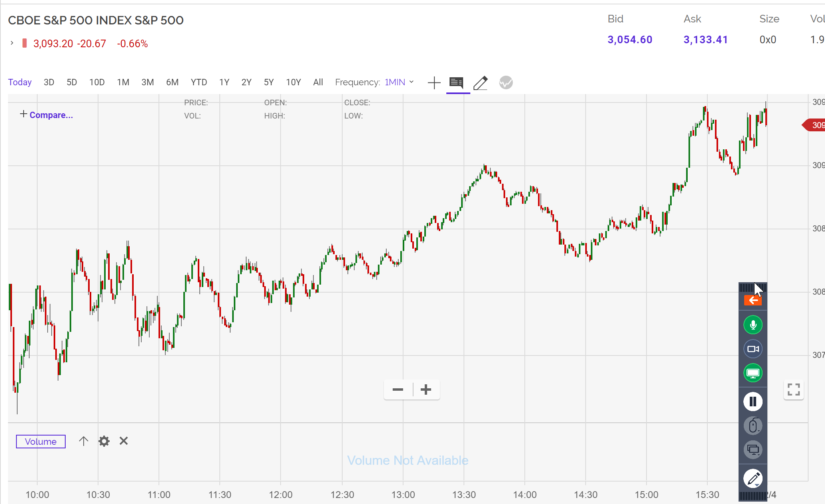Viewport: 825px width, 504px height.
Task: Activate the crosshair tool icon
Action: pos(434,83)
